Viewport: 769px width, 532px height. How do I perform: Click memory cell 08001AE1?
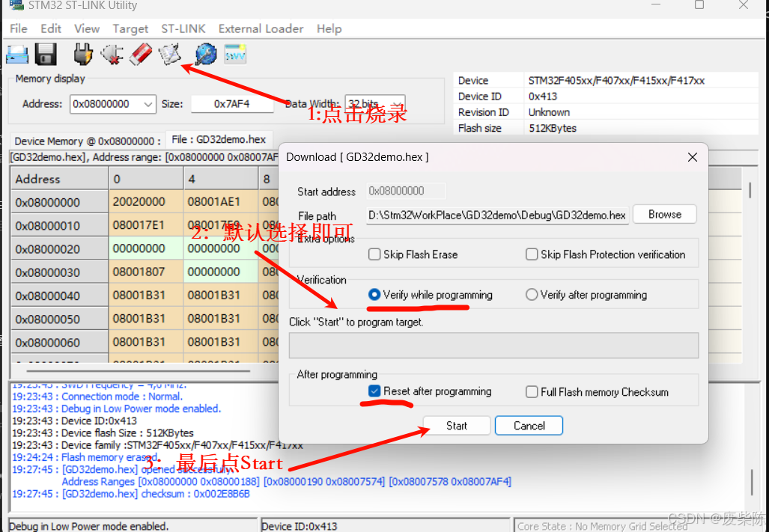coord(220,202)
